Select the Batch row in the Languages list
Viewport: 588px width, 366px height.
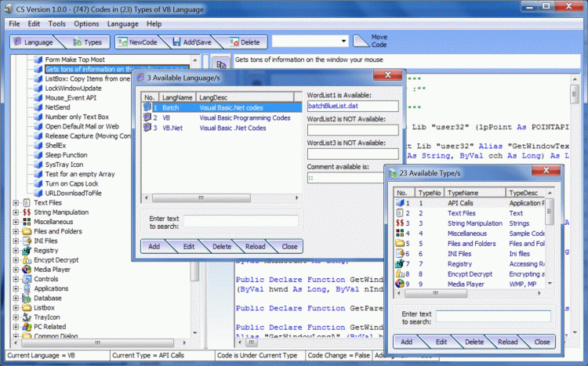tap(222, 107)
